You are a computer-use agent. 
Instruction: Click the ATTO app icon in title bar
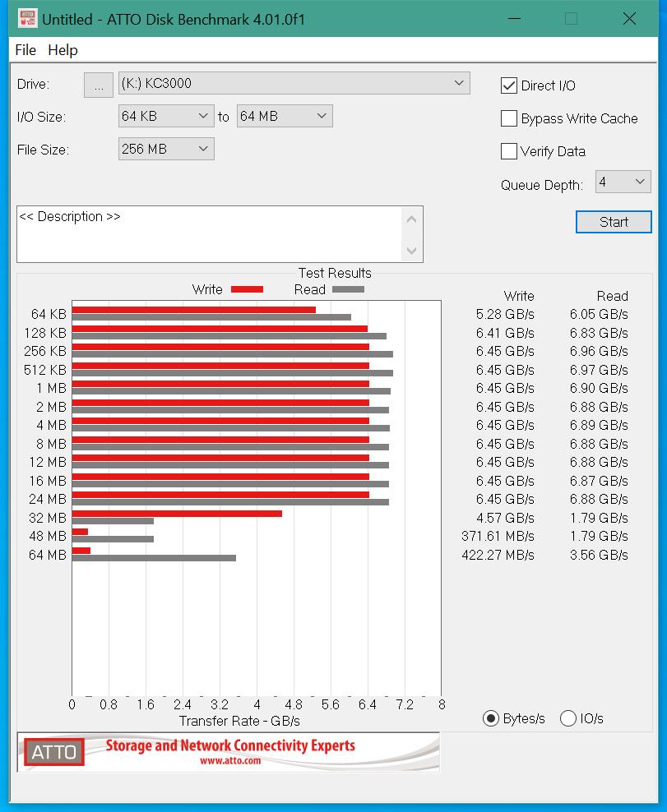(27, 19)
